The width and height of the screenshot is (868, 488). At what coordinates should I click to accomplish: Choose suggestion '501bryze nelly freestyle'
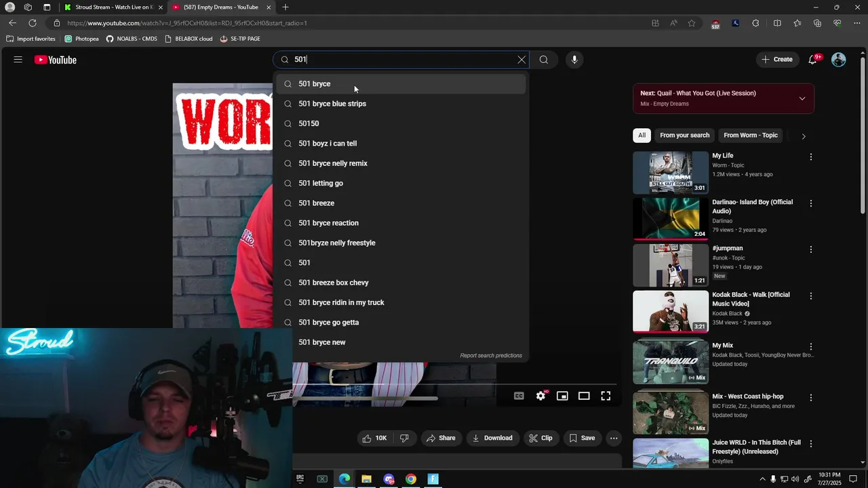pyautogui.click(x=401, y=243)
